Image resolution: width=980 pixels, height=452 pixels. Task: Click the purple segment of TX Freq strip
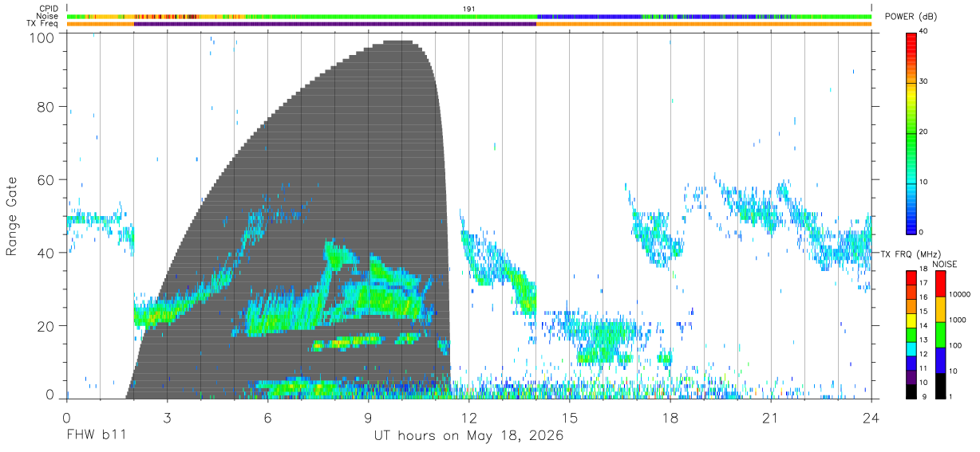(335, 24)
